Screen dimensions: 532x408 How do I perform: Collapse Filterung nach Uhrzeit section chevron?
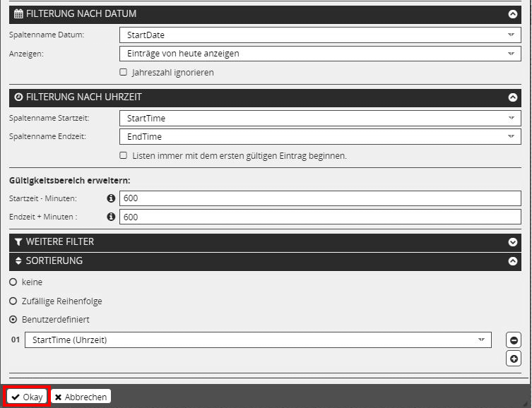513,97
